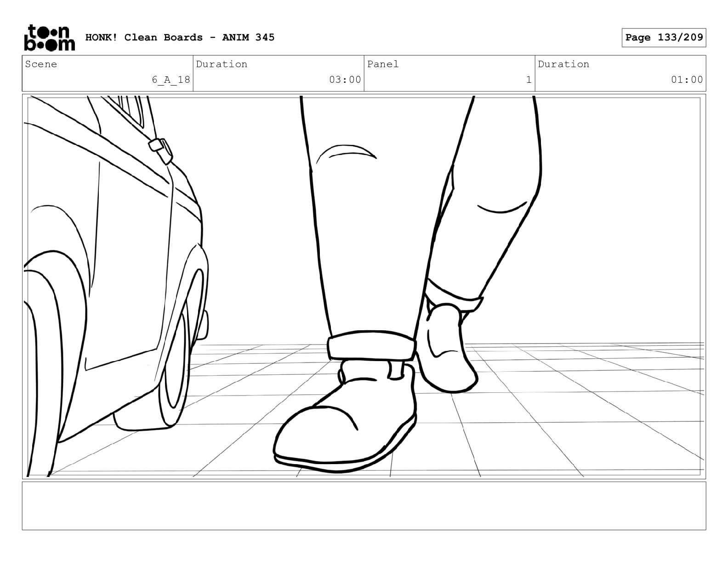The height and width of the screenshot is (563, 728).
Task: Click the Panel header label
Action: pos(383,64)
